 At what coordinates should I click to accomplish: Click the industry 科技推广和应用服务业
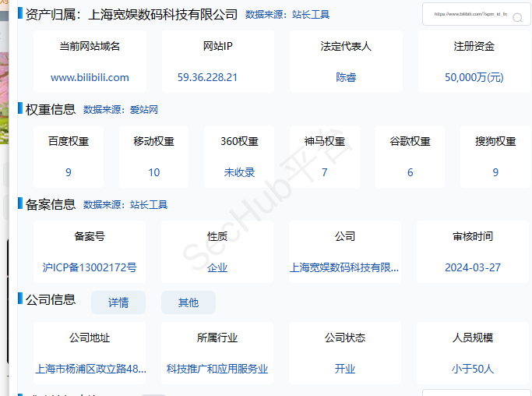tap(217, 369)
